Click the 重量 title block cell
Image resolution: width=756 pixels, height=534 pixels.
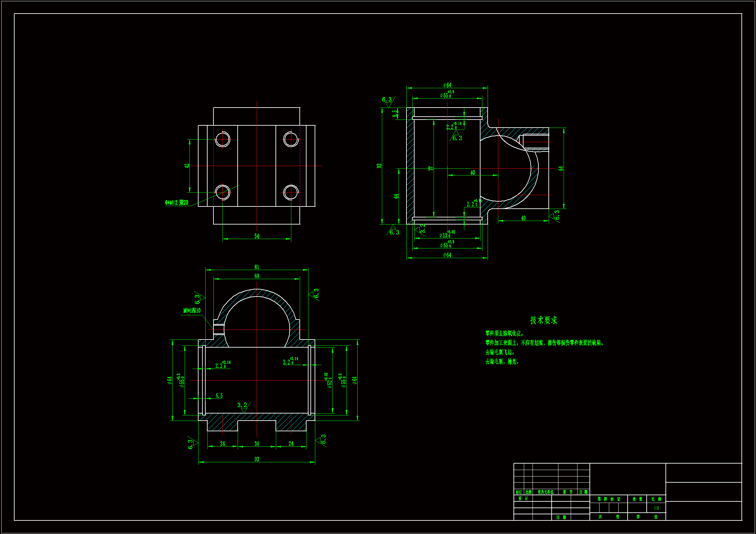coord(637,499)
